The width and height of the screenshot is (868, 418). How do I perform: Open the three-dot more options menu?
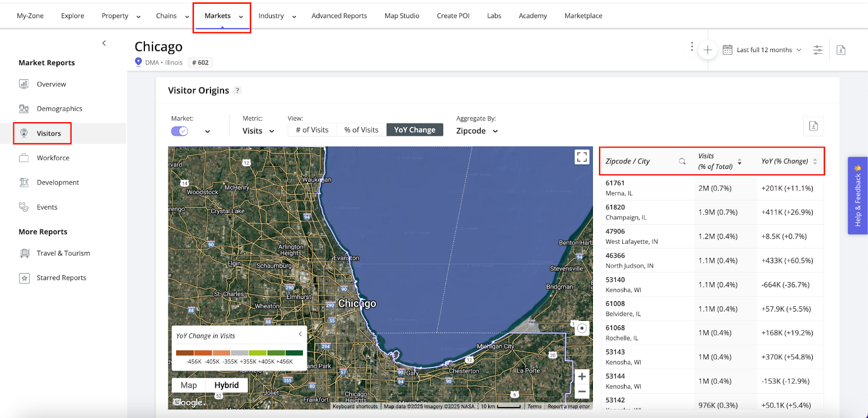pos(692,47)
